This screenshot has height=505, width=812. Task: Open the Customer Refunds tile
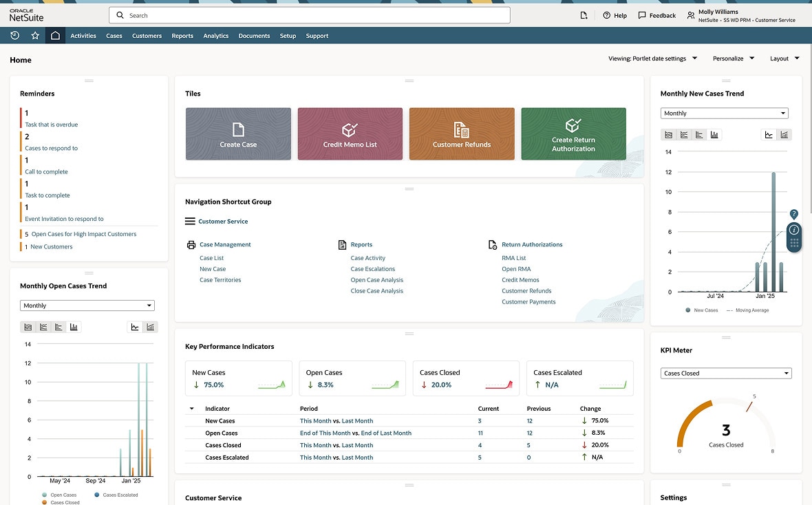tap(462, 134)
